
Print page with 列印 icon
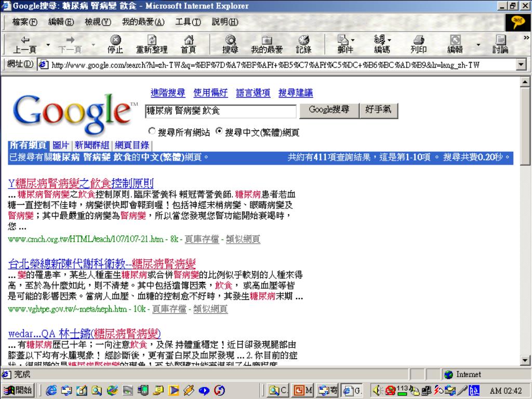(418, 45)
